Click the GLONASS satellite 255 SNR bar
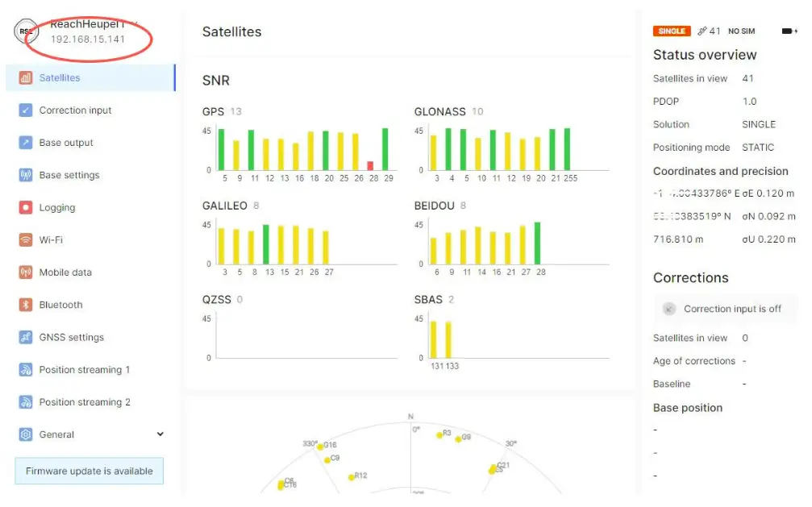This screenshot has height=507, width=812. coord(567,149)
